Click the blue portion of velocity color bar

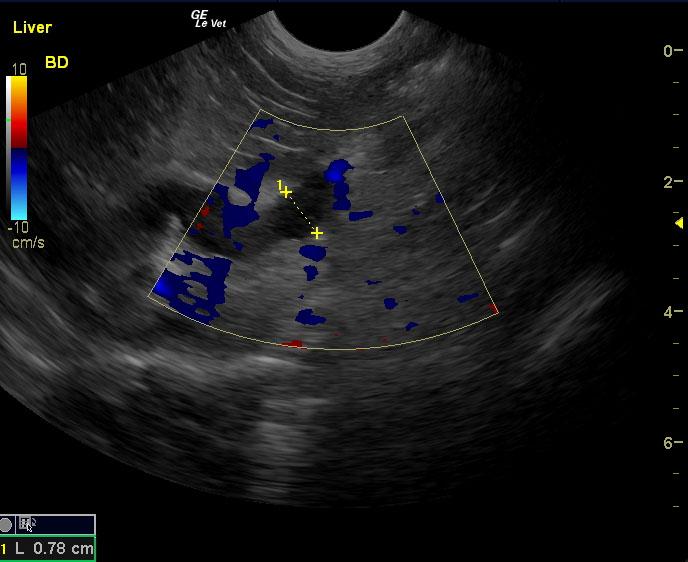pyautogui.click(x=20, y=185)
